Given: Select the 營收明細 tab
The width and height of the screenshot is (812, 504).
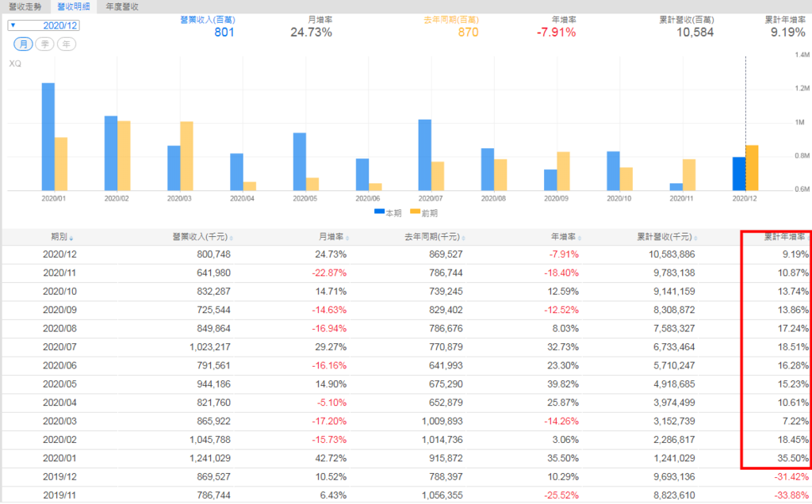Looking at the screenshot, I should pyautogui.click(x=73, y=6).
